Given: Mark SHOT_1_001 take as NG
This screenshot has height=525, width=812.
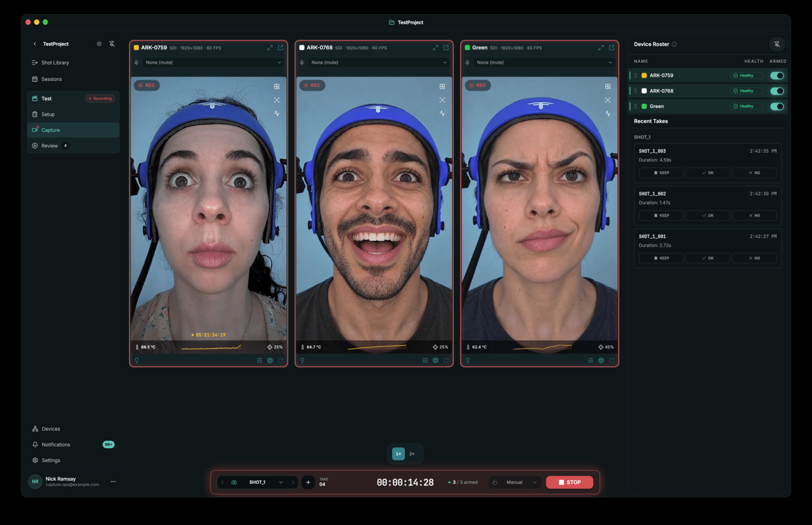Looking at the screenshot, I should click(x=754, y=258).
